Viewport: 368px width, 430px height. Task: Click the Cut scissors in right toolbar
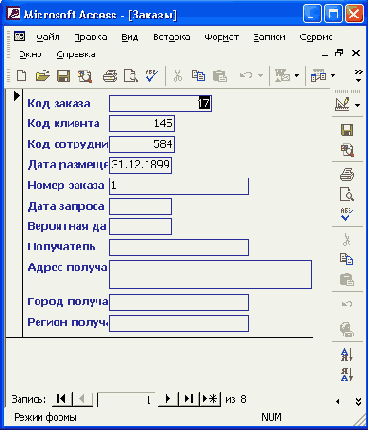[x=347, y=239]
